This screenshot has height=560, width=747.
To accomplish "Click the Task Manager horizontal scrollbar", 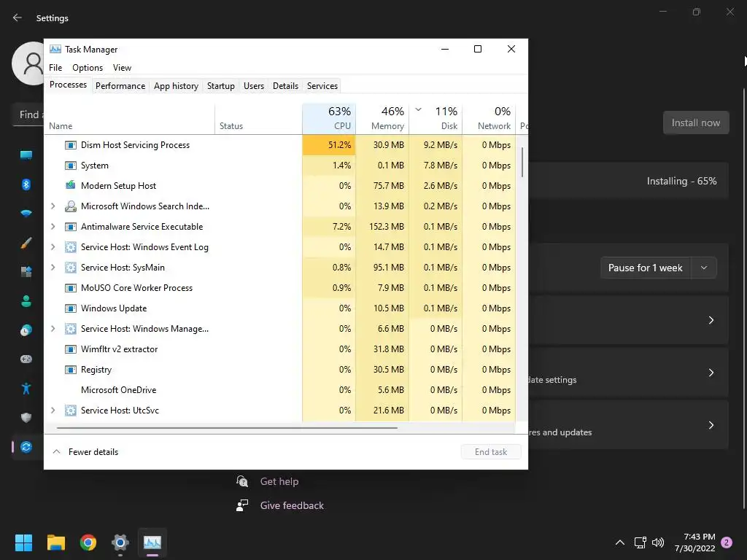I will (227, 427).
